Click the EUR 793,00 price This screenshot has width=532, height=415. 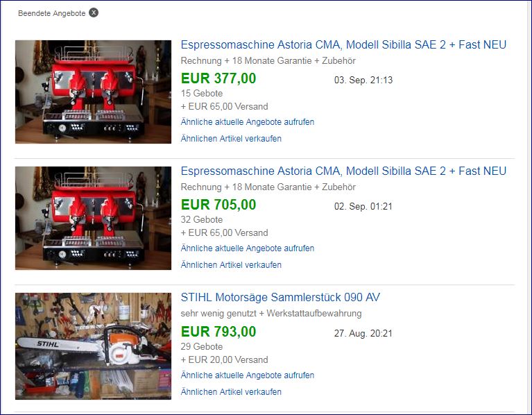218,332
